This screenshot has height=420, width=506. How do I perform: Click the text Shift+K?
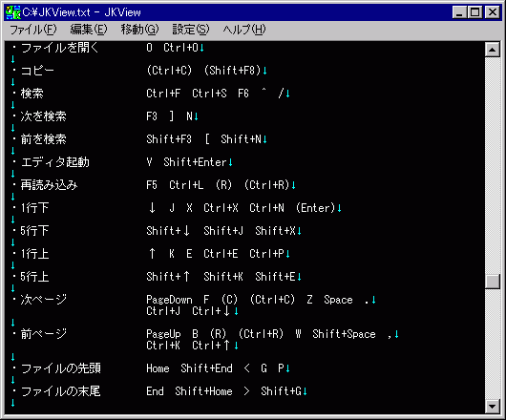click(223, 277)
